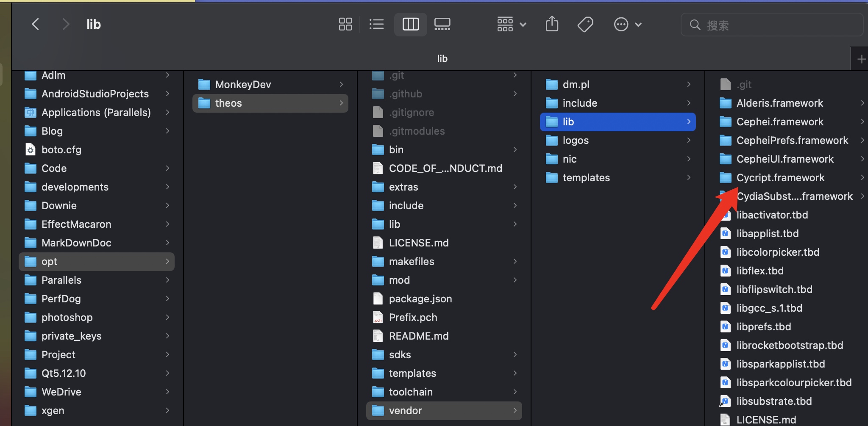Click the search field
This screenshot has width=868, height=426.
click(x=772, y=25)
